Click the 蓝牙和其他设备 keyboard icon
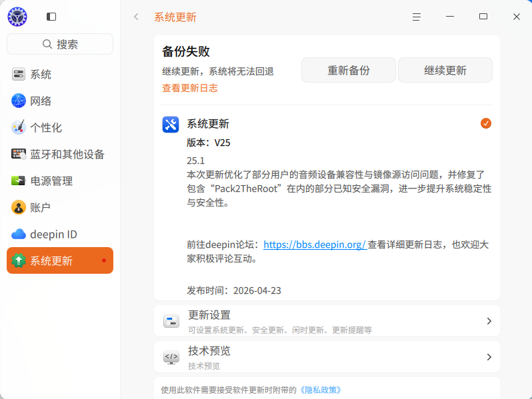This screenshot has height=399, width=532. coord(19,154)
